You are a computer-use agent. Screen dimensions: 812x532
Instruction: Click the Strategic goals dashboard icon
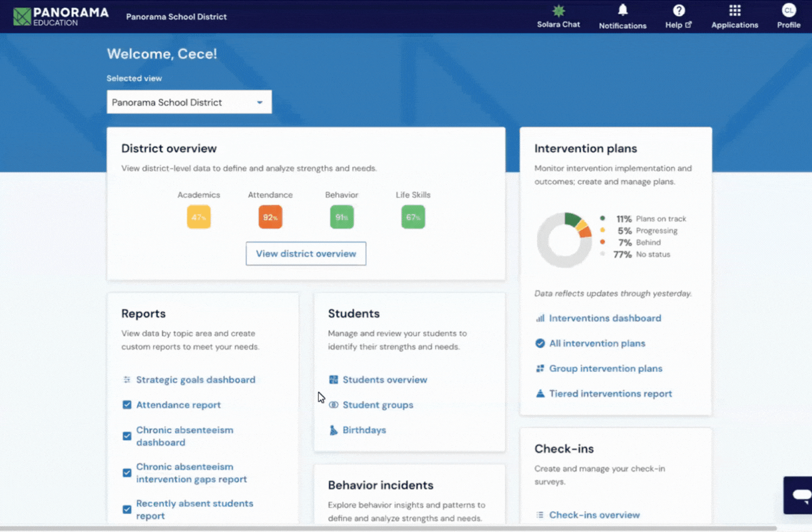pos(127,380)
